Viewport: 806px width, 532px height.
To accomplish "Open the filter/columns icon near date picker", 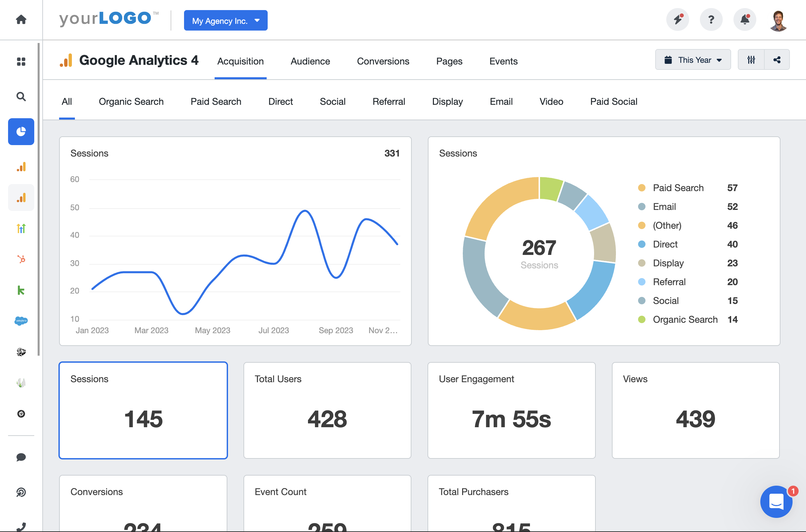I will (751, 59).
